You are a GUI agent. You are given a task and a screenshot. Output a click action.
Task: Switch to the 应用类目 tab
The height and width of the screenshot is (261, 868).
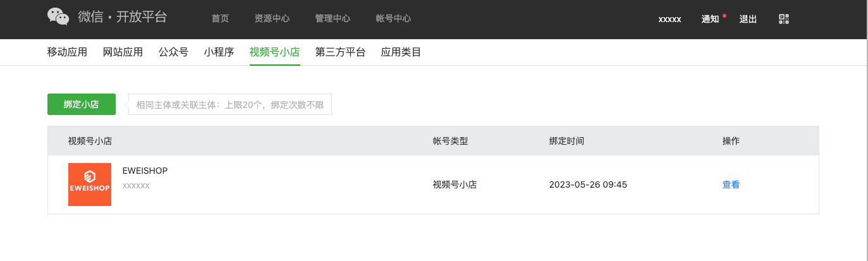401,52
